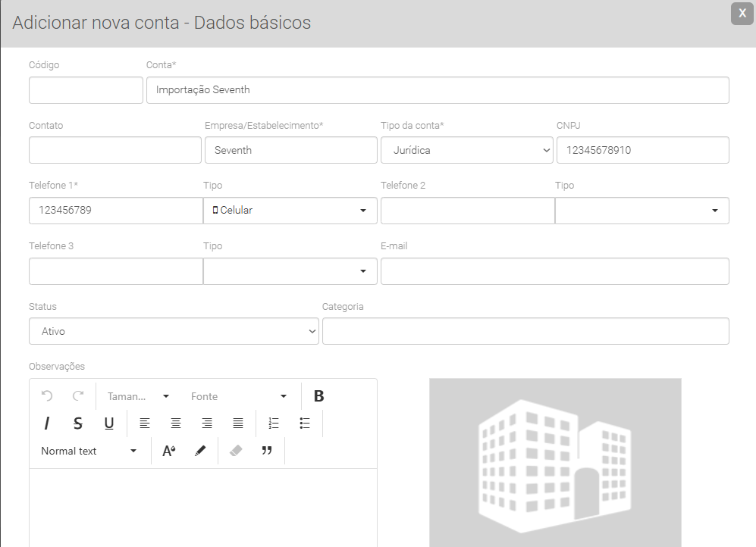This screenshot has width=756, height=547.
Task: Toggle underline formatting
Action: click(109, 424)
